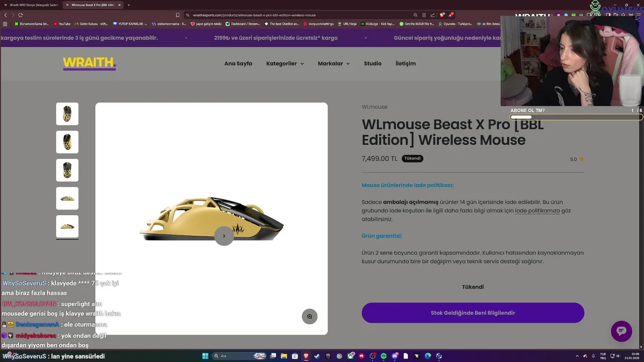Viewport: 644px width, 362px height.
Task: Open the KickLogz bookmark
Action: tap(378, 24)
